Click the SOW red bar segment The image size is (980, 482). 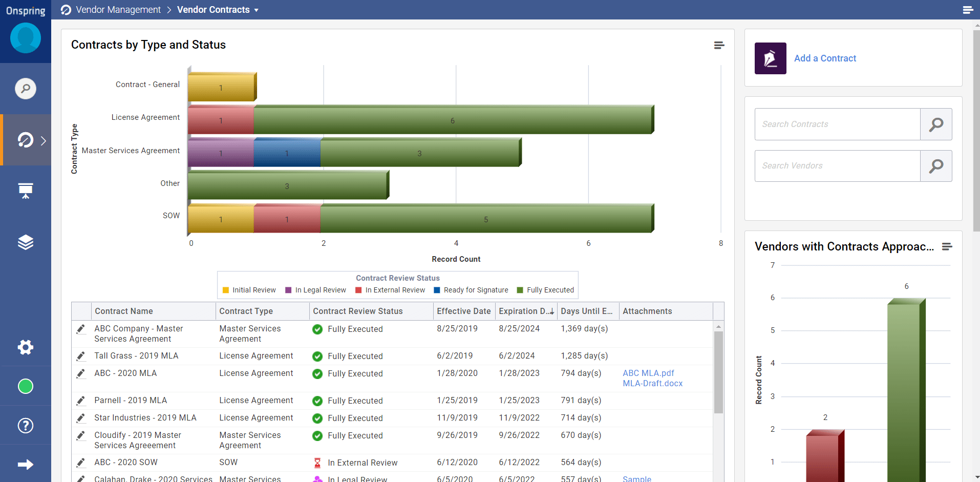point(287,219)
